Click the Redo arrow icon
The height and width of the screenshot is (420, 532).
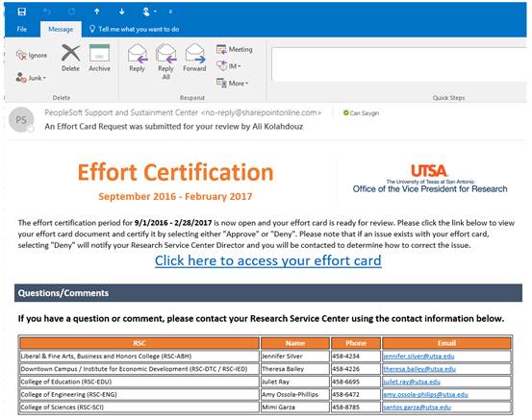pos(71,12)
